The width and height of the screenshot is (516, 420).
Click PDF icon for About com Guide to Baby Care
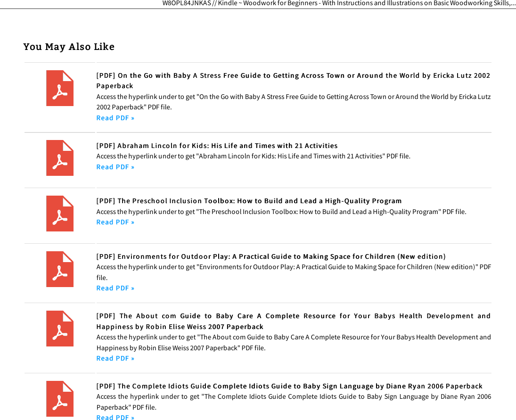(60, 329)
